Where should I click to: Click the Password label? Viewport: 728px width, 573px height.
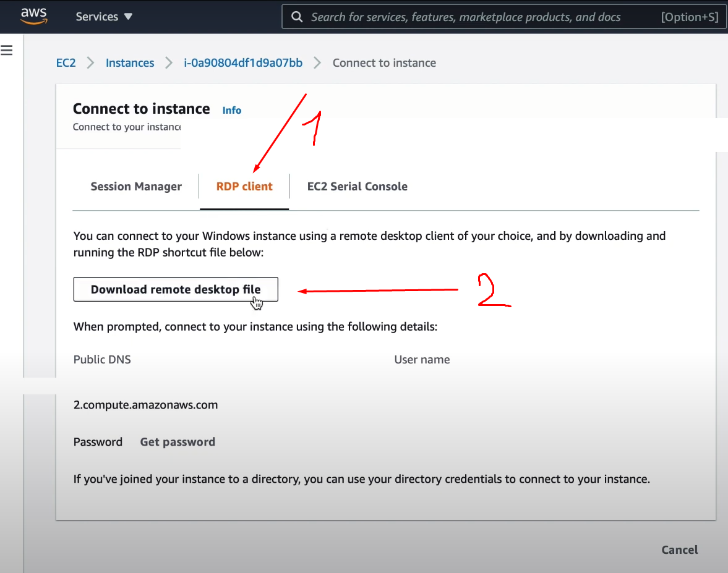[98, 442]
